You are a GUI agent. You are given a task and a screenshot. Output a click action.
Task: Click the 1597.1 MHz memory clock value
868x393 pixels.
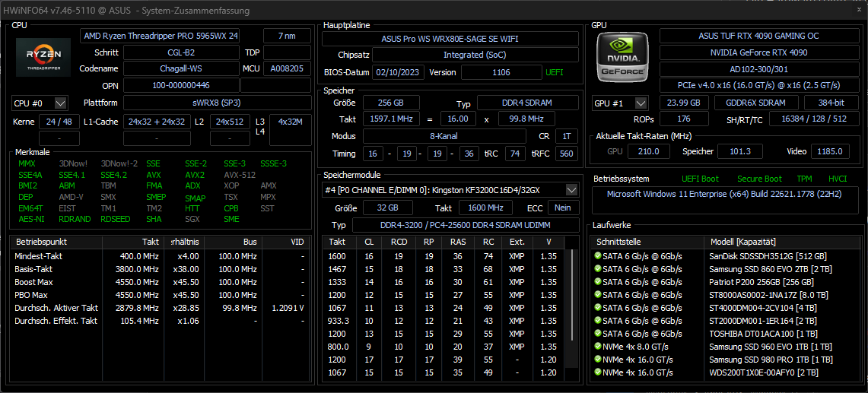pos(391,119)
